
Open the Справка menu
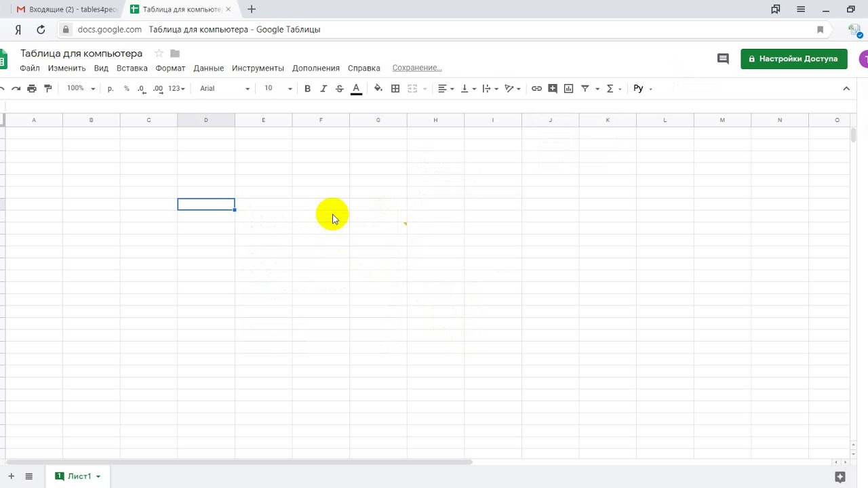(363, 68)
